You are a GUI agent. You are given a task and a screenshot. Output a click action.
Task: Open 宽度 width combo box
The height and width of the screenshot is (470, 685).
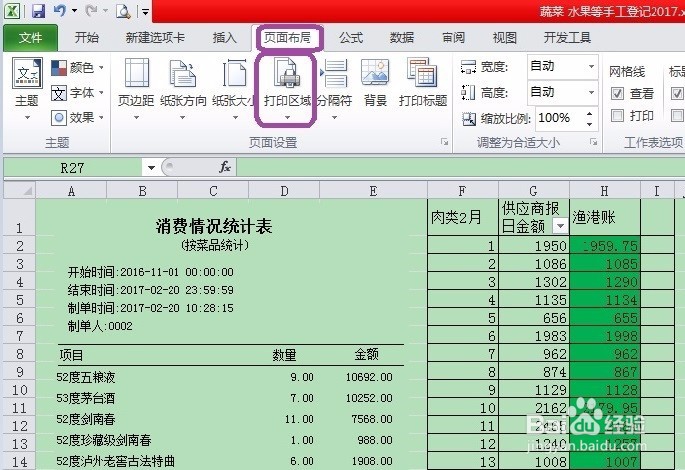pos(562,66)
